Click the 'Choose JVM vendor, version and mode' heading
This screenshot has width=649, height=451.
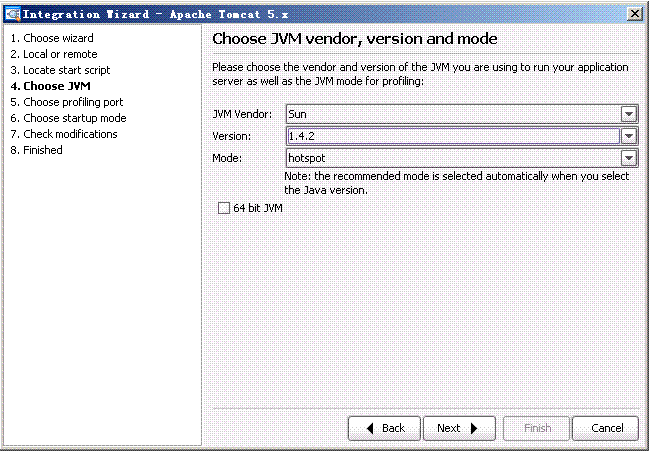coord(355,39)
